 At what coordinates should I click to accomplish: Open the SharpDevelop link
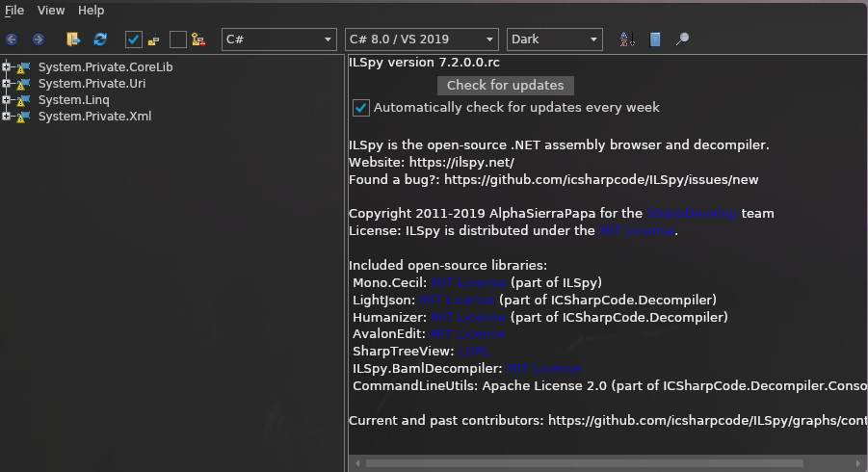(x=692, y=214)
